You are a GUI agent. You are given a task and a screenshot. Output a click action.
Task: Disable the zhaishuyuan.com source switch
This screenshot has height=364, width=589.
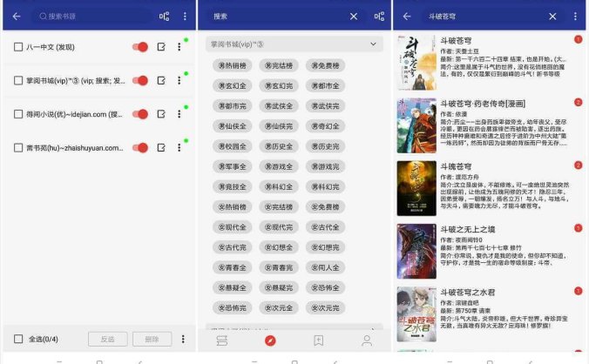[140, 147]
